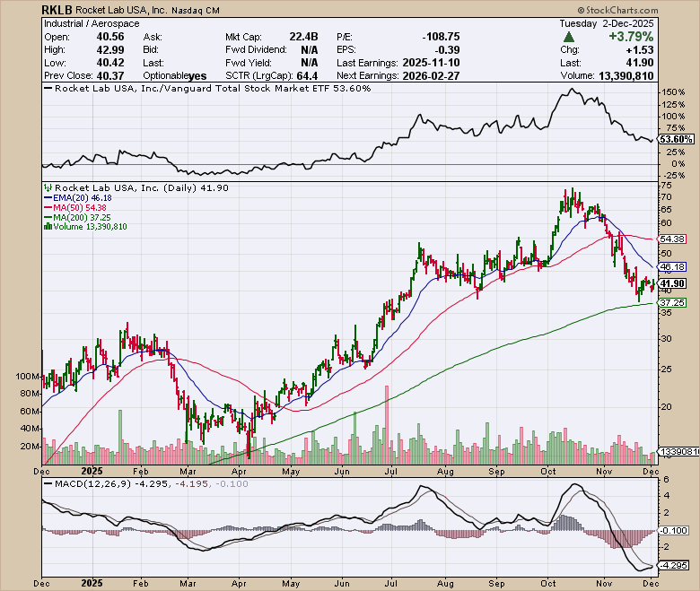Click the Volume value 13,390,810 in the header
The height and width of the screenshot is (591, 700).
[x=626, y=76]
